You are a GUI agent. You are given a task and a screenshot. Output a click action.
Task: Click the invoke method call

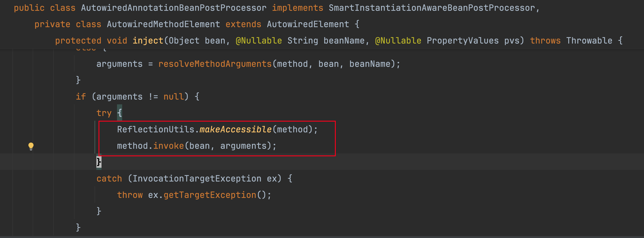(x=168, y=146)
